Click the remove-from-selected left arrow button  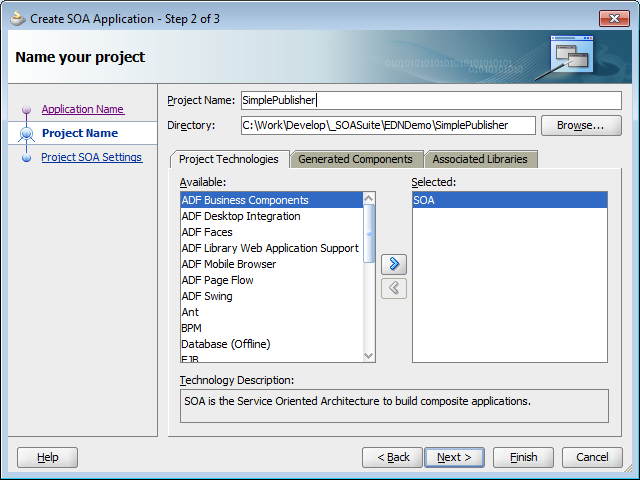(394, 288)
